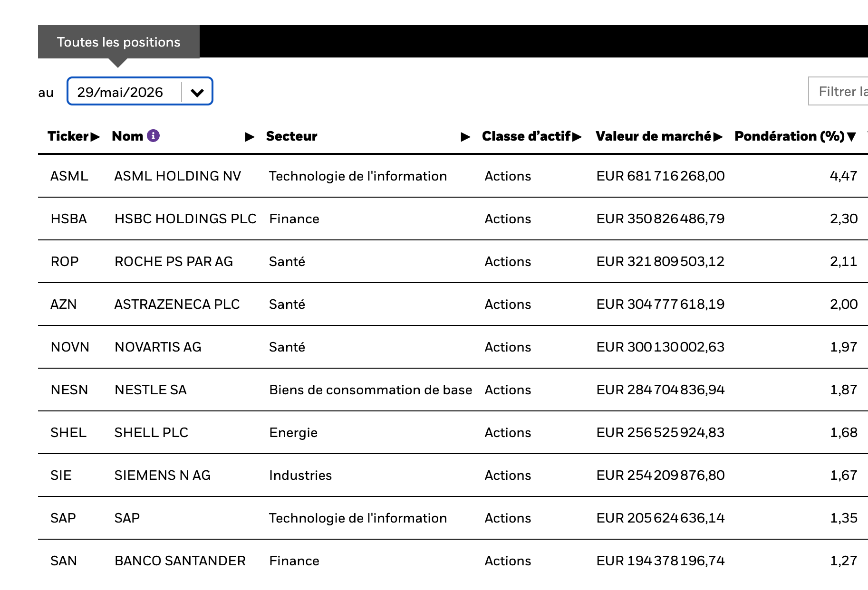Screen dimensions: 868x590
Task: Click market value EUR 284 704 836,94
Action: (661, 390)
